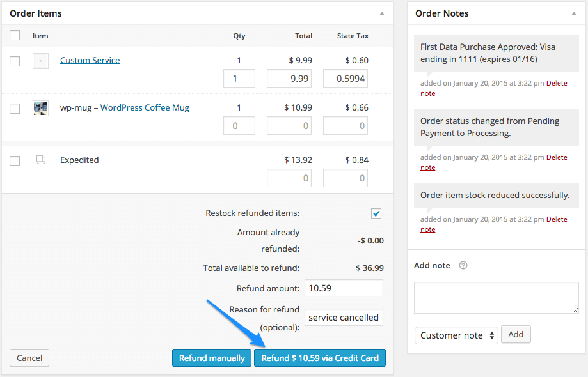Click the Refund manually button
Viewport: 588px width, 377px height.
pyautogui.click(x=211, y=358)
